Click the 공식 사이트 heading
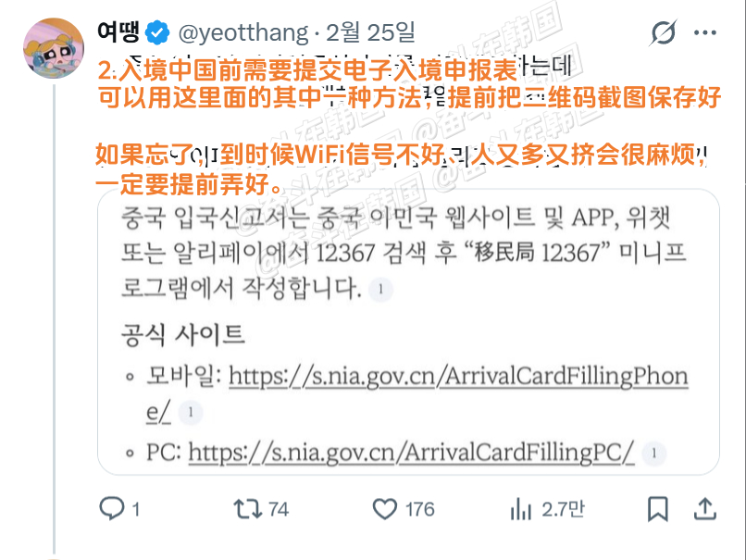The width and height of the screenshot is (746, 560). (x=183, y=334)
